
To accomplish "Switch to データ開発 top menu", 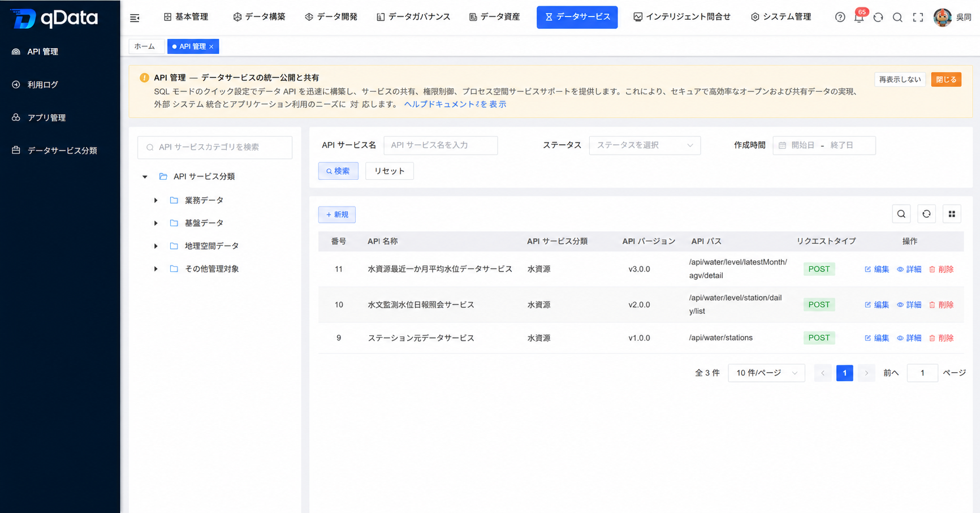I will click(331, 17).
